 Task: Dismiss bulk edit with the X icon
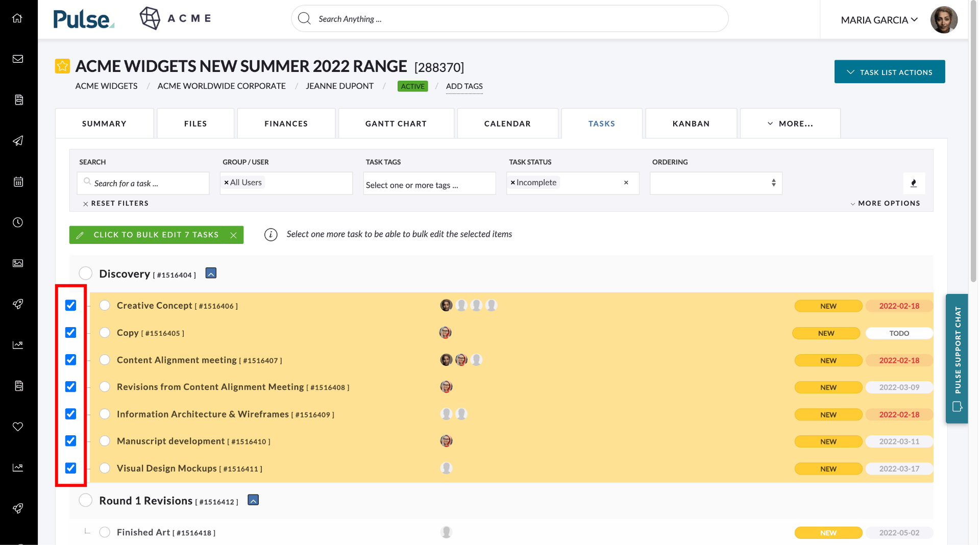point(233,235)
